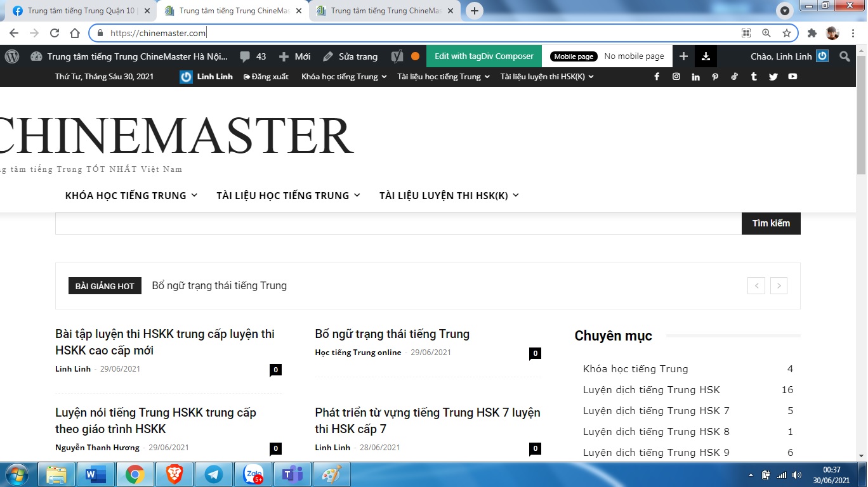
Task: Open the YouTube social icon link
Action: (792, 77)
